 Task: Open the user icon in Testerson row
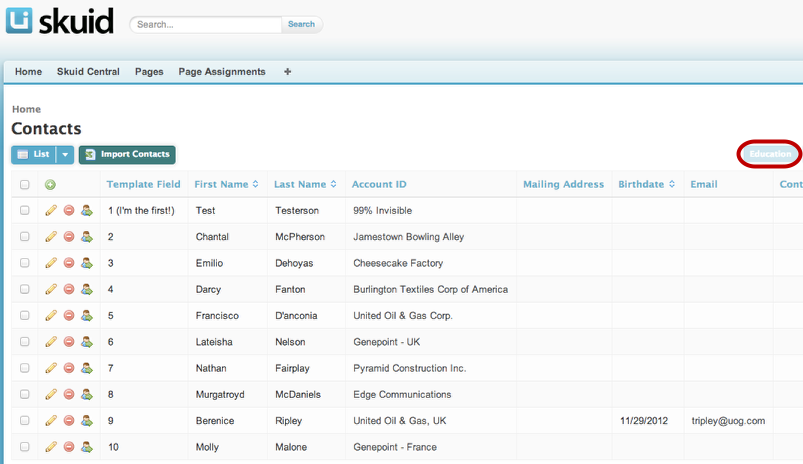[x=87, y=210]
